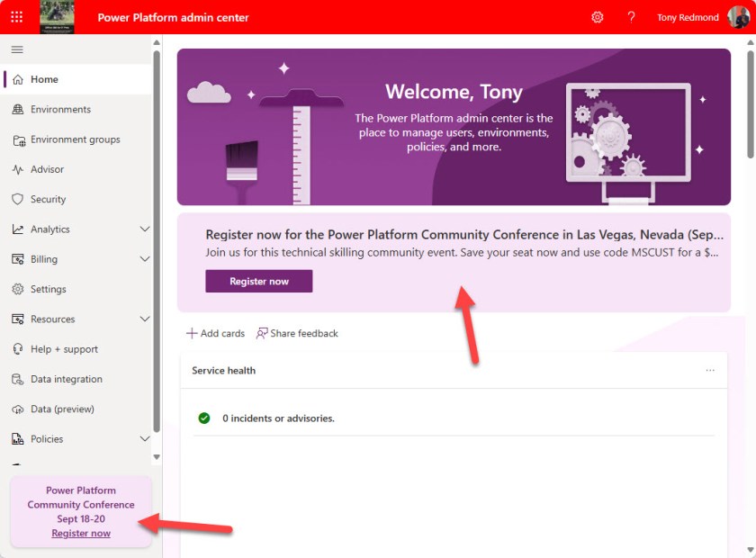Image resolution: width=756 pixels, height=558 pixels.
Task: Expand the Billing menu chevron
Action: point(145,259)
